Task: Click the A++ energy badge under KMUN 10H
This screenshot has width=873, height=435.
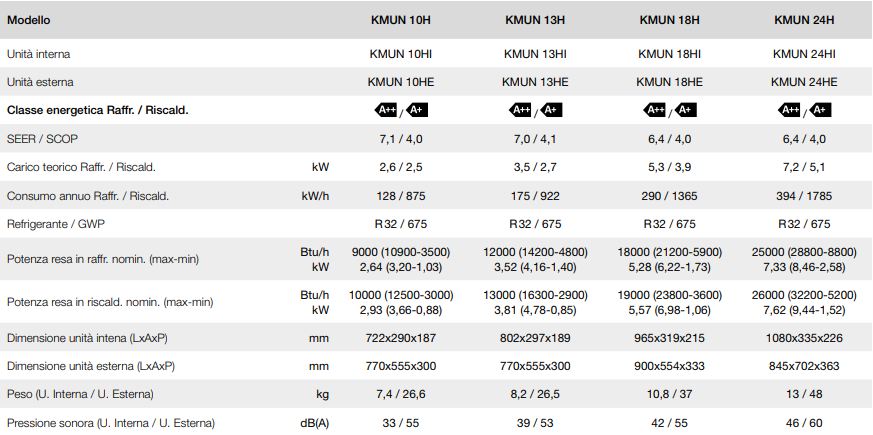Action: [x=386, y=110]
